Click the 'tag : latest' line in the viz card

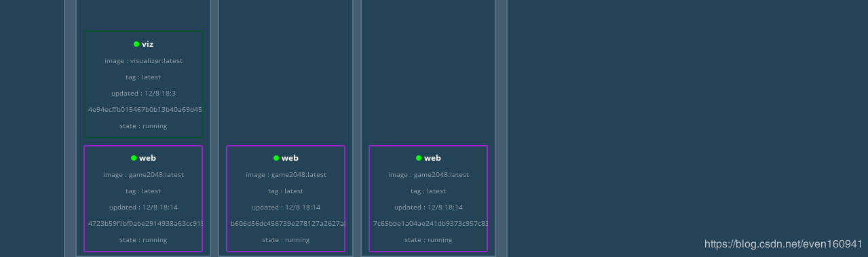tap(143, 77)
